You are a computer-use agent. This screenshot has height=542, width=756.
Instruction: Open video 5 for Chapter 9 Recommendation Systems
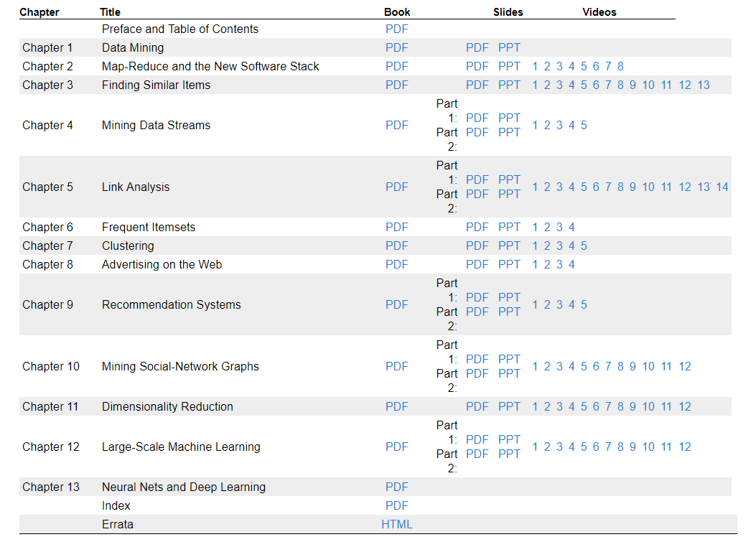(584, 305)
